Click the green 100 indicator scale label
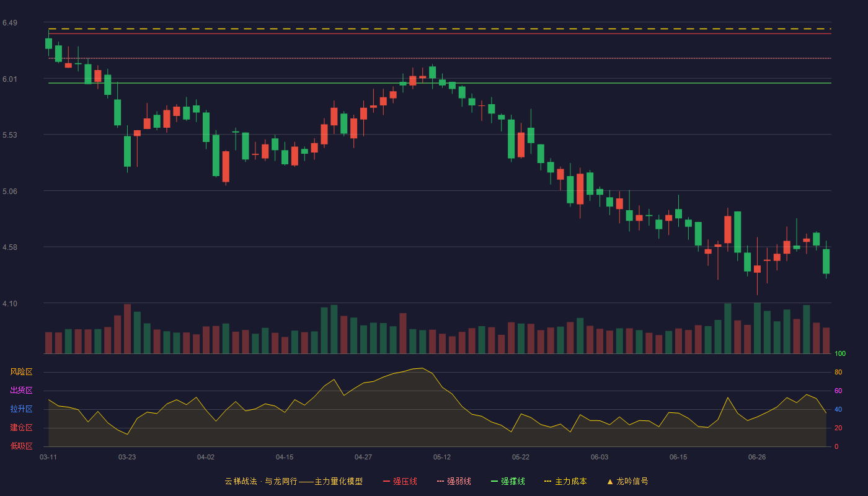Viewport: 868px width, 496px height. [840, 354]
